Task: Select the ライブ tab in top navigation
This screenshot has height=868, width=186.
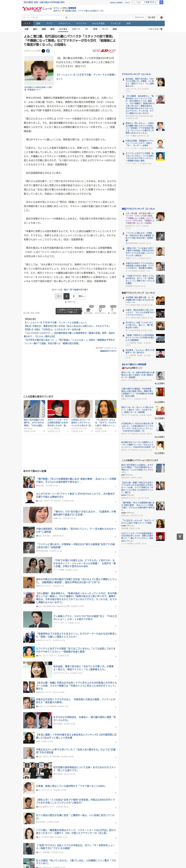Action: 49,24
